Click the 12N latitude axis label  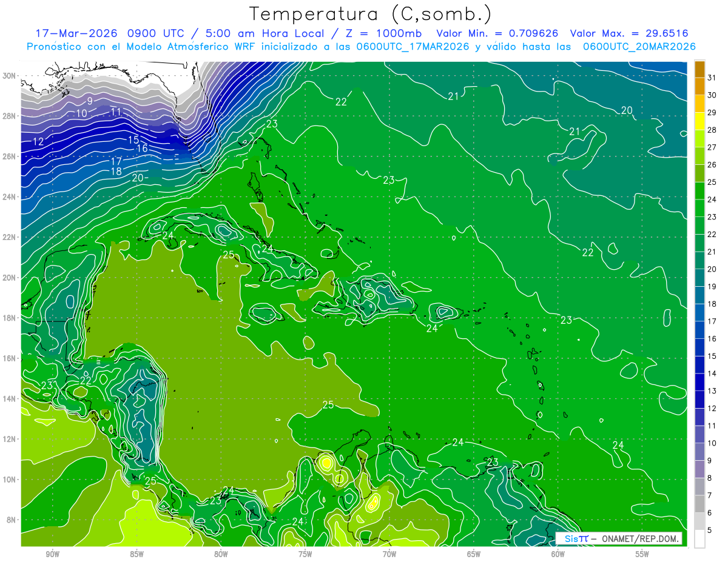10,439
